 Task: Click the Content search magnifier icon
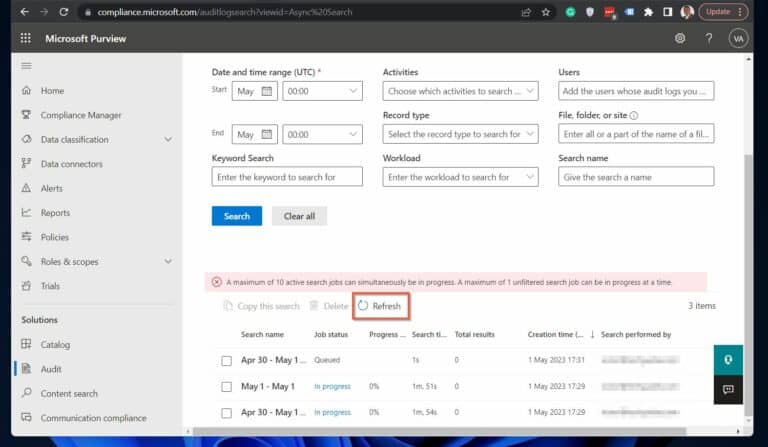pyautogui.click(x=26, y=393)
